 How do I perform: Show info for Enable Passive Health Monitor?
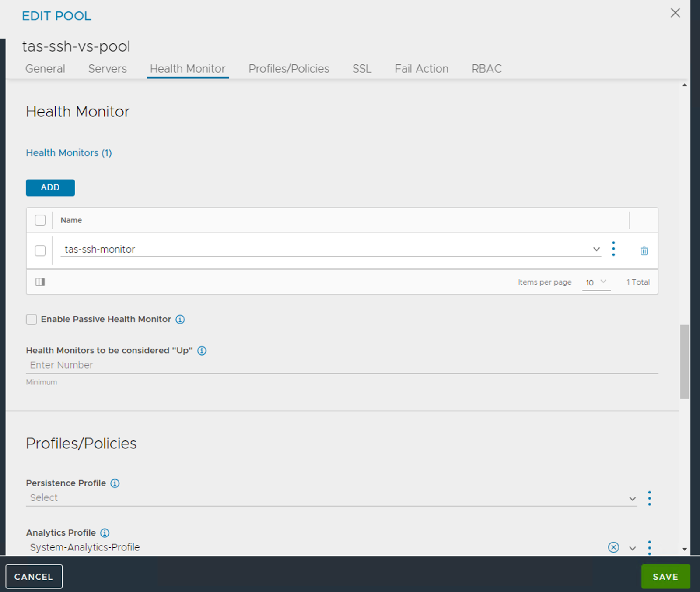click(180, 319)
